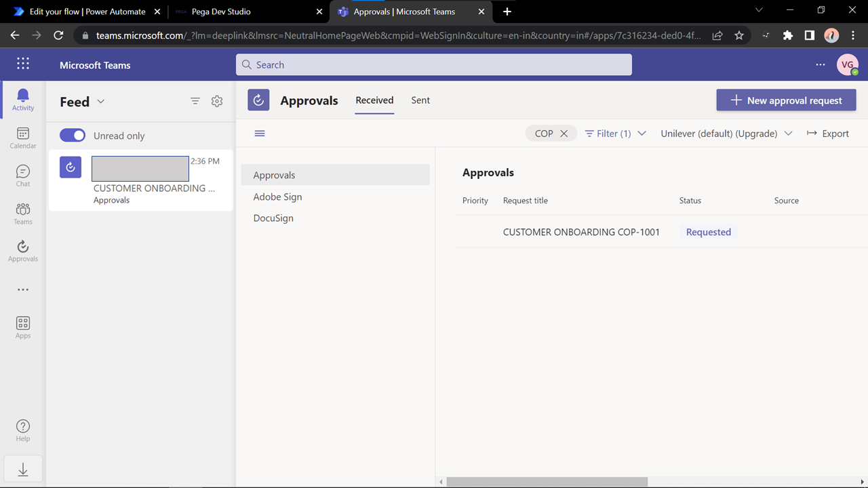Viewport: 868px width, 488px height.
Task: Close the Pega Dev Studio tab
Action: pyautogui.click(x=319, y=12)
